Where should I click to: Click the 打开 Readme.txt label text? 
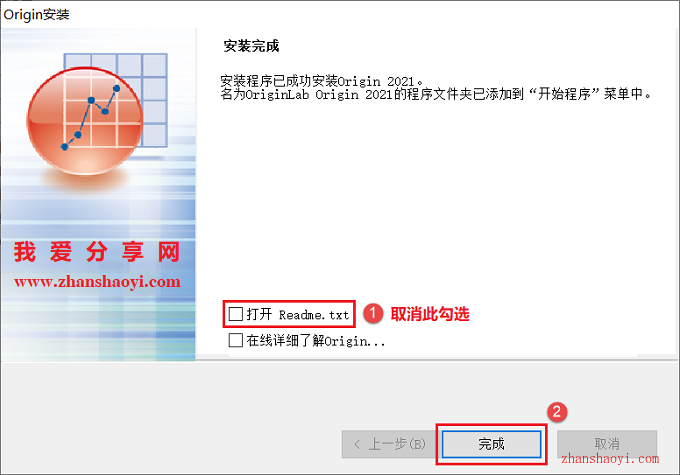click(x=298, y=314)
